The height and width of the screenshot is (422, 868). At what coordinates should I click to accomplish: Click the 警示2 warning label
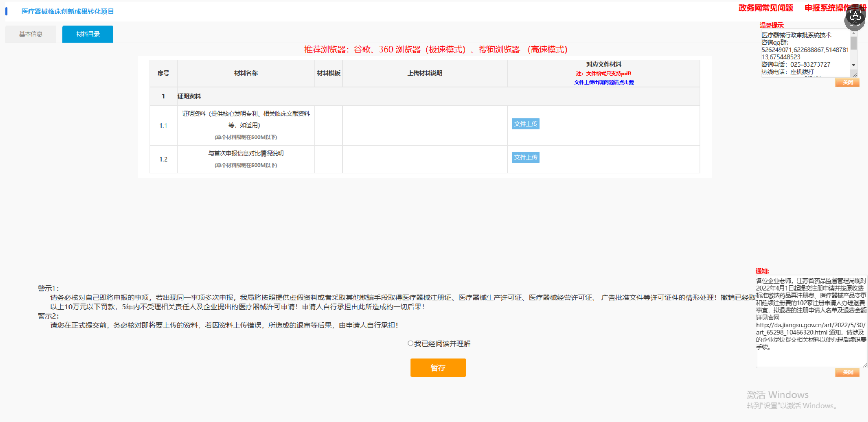[48, 316]
